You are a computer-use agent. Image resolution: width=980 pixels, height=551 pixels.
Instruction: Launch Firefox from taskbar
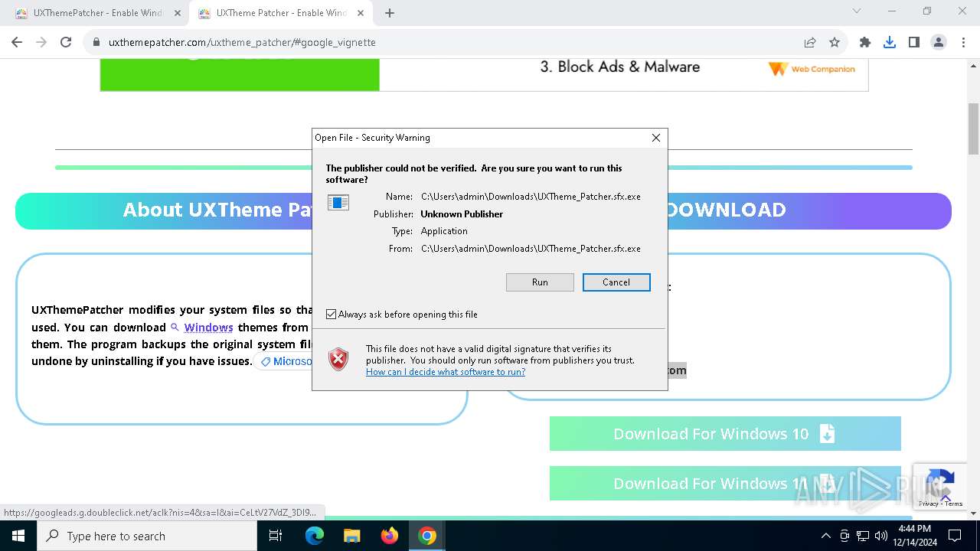tap(390, 536)
